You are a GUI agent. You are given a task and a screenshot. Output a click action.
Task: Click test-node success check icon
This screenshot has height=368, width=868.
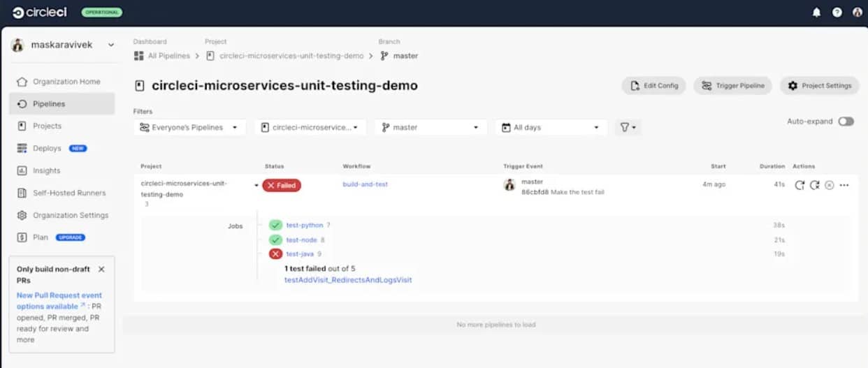coord(275,240)
